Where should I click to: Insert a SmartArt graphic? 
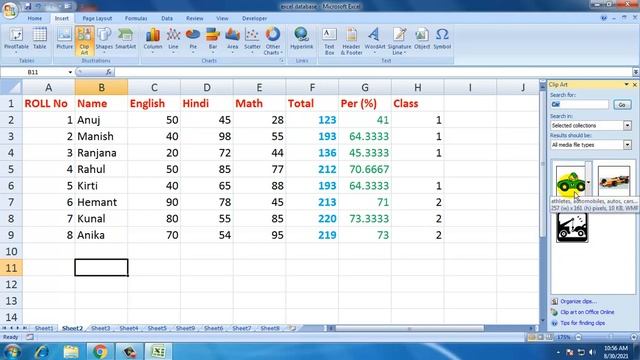click(125, 40)
